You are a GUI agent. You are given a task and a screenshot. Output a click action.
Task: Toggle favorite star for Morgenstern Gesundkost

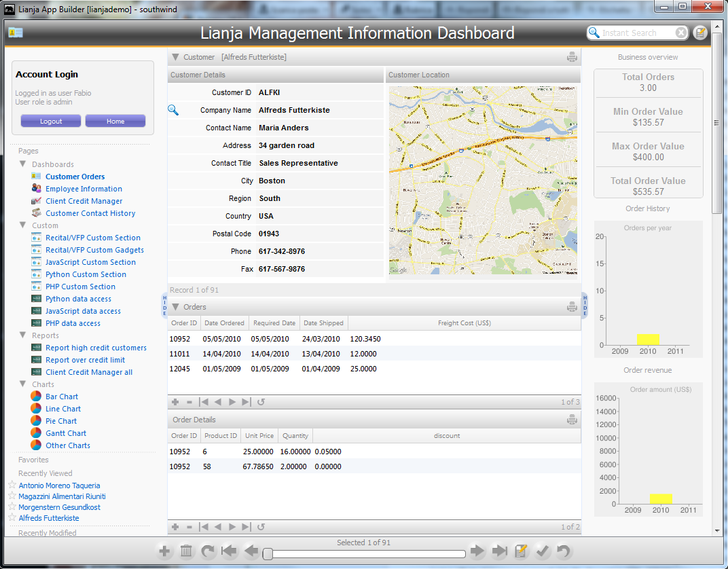click(x=12, y=507)
